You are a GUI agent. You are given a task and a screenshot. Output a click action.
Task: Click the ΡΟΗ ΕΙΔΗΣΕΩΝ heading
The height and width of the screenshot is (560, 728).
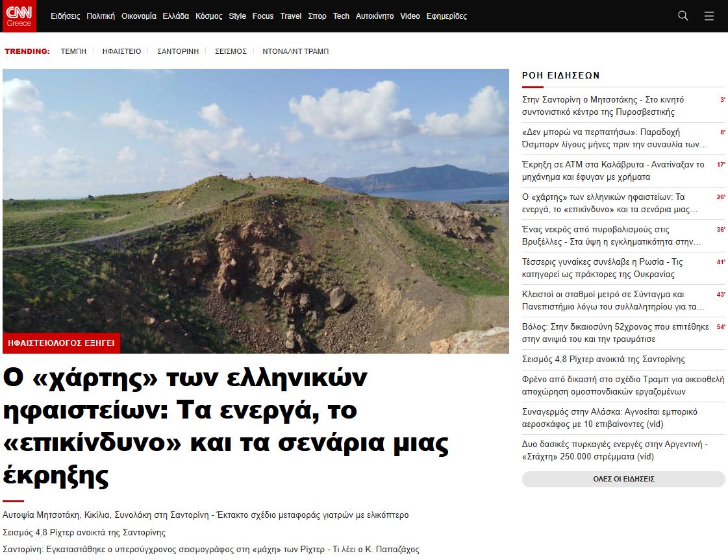point(560,75)
